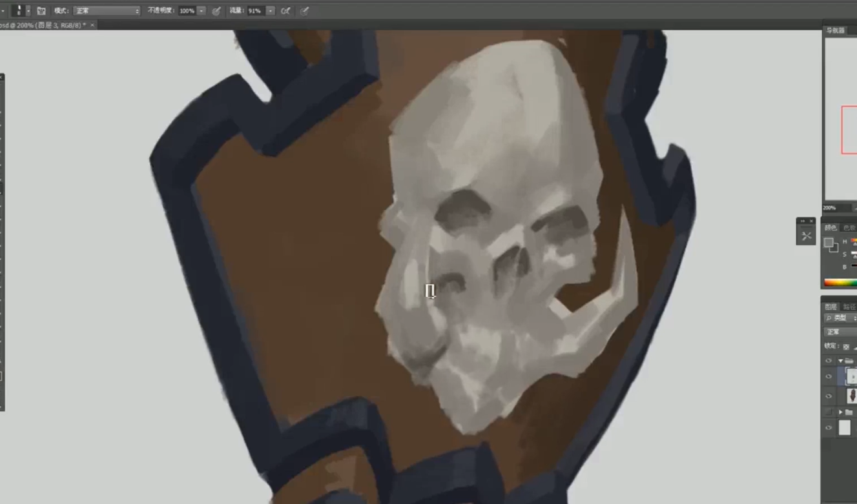857x504 pixels.
Task: Pick a color from the spectrum ramp
Action: click(x=840, y=283)
